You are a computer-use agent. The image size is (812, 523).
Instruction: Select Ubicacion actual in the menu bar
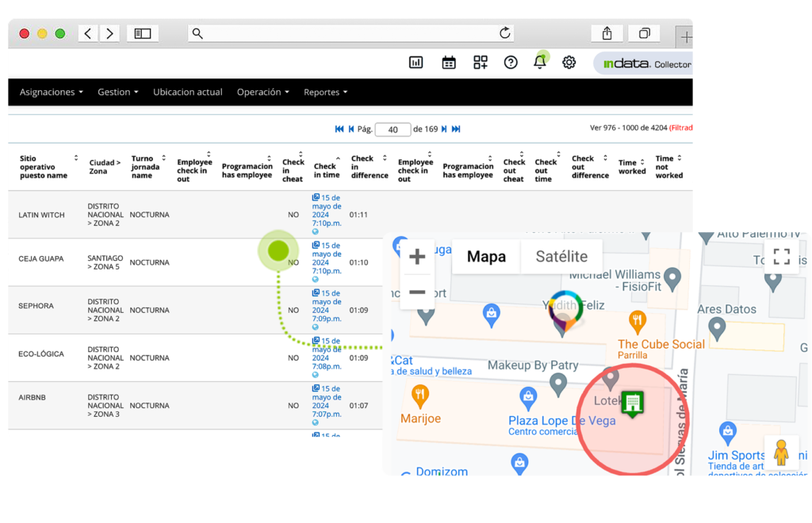pos(187,92)
